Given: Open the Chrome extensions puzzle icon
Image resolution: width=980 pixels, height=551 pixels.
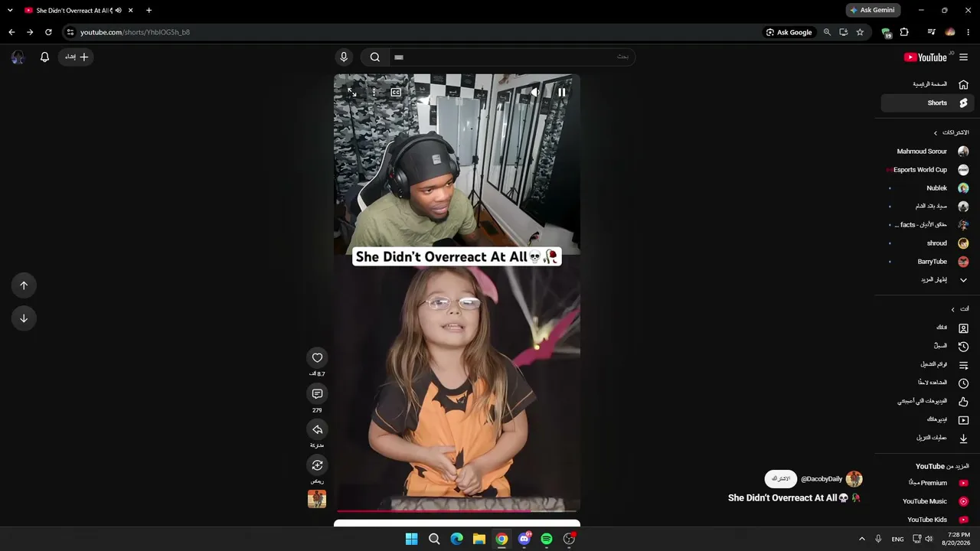Looking at the screenshot, I should pos(904,32).
